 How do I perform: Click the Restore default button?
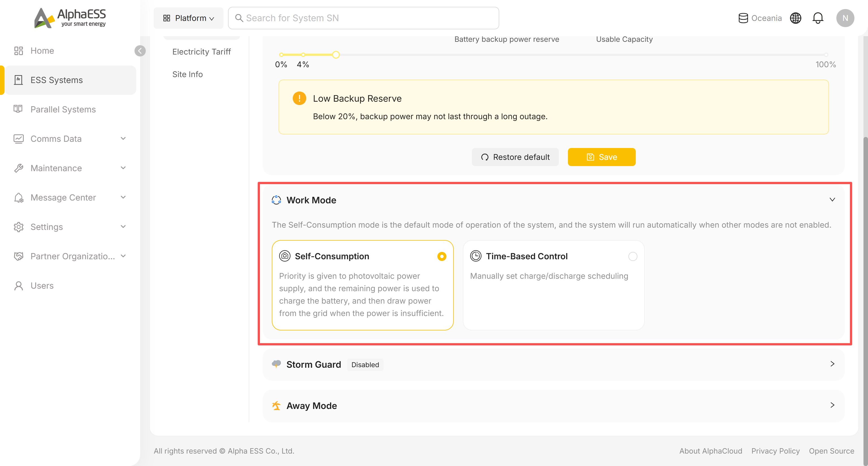(515, 157)
